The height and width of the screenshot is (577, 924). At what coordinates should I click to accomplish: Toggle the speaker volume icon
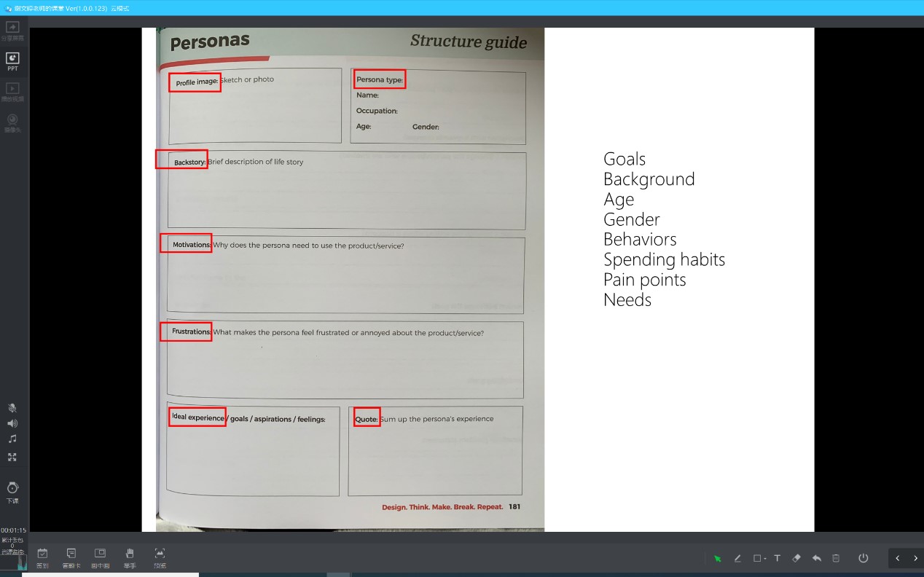point(12,423)
